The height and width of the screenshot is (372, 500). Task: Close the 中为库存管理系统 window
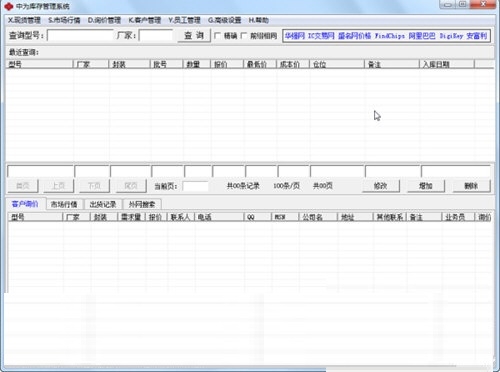[x=483, y=4]
